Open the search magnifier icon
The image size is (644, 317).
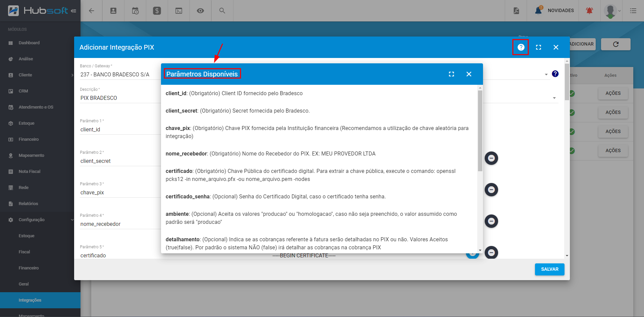(222, 11)
